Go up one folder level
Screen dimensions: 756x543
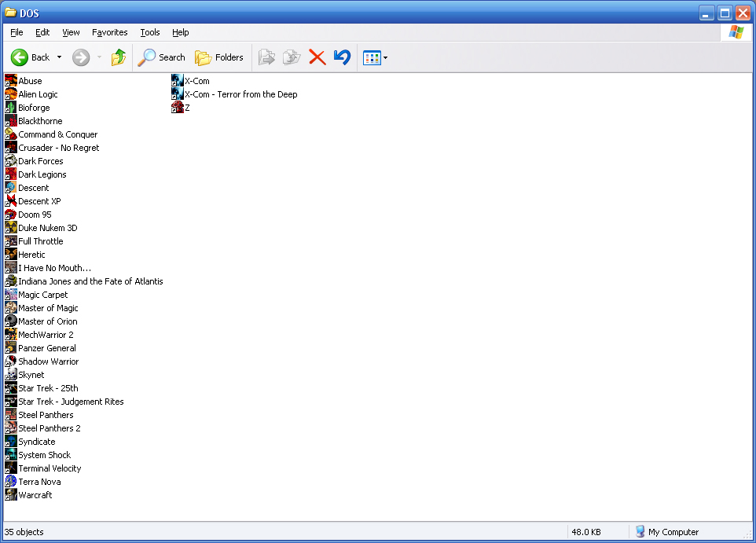[118, 57]
